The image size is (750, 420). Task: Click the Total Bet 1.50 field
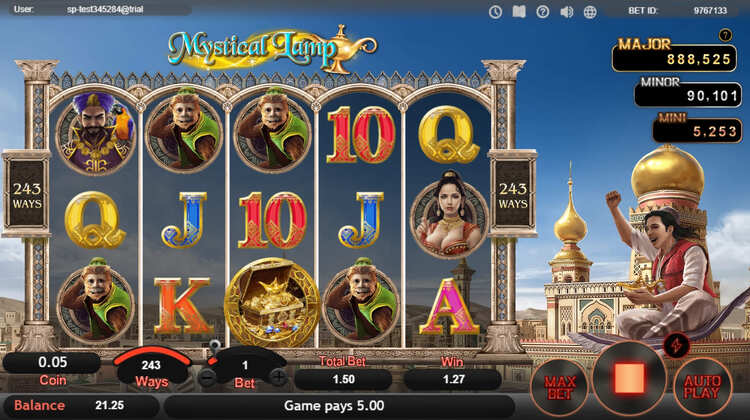pyautogui.click(x=343, y=379)
